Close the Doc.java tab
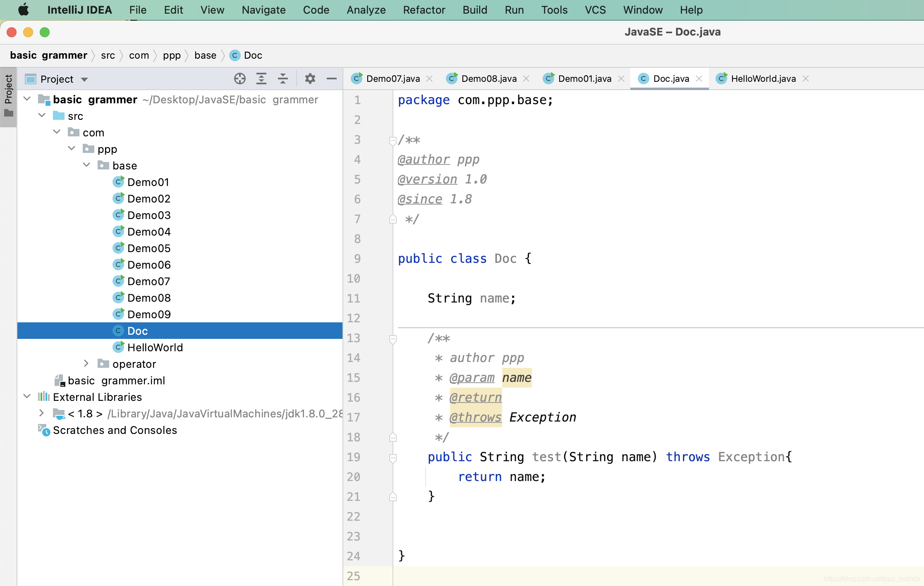Viewport: 924px width, 586px height. click(699, 79)
